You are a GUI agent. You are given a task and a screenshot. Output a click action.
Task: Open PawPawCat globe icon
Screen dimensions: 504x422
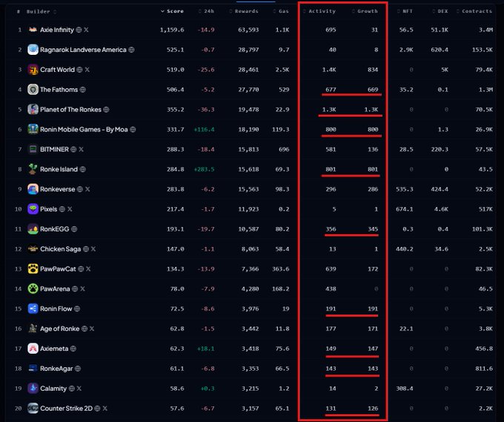pos(81,269)
